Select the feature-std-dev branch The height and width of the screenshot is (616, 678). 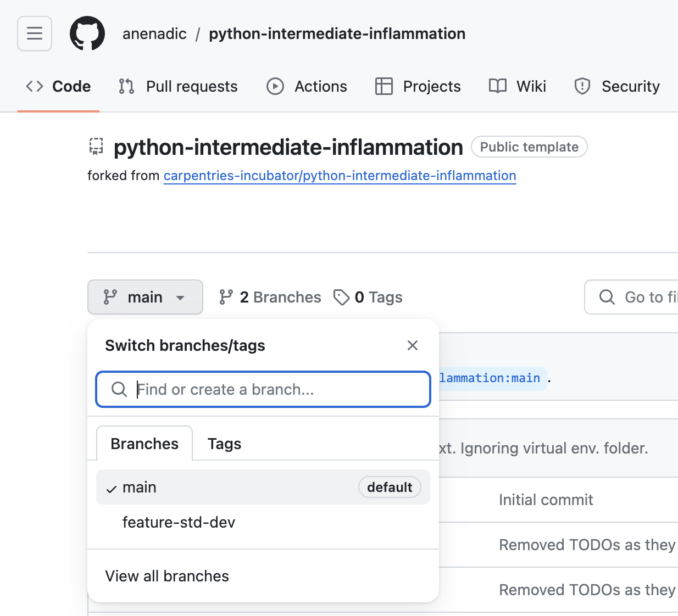coord(179,522)
